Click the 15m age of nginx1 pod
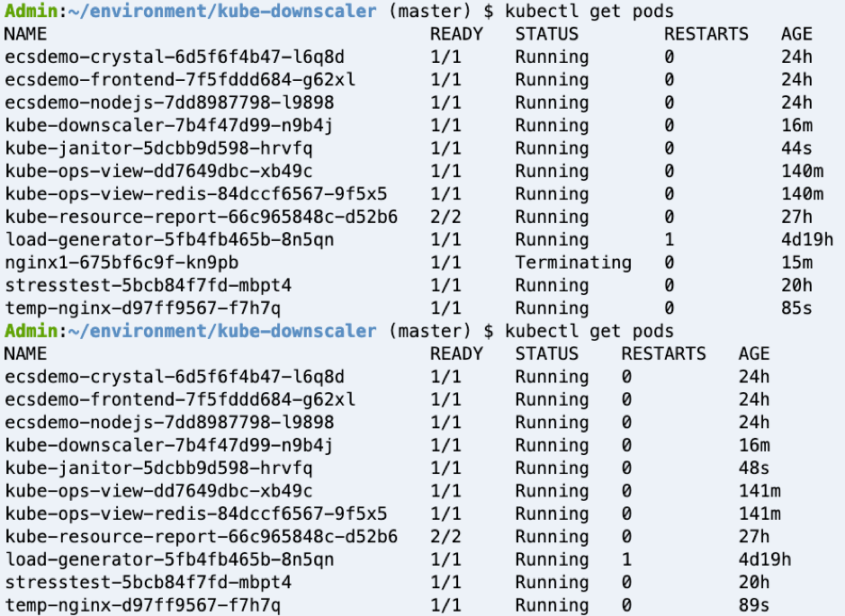This screenshot has height=616, width=845. click(796, 263)
